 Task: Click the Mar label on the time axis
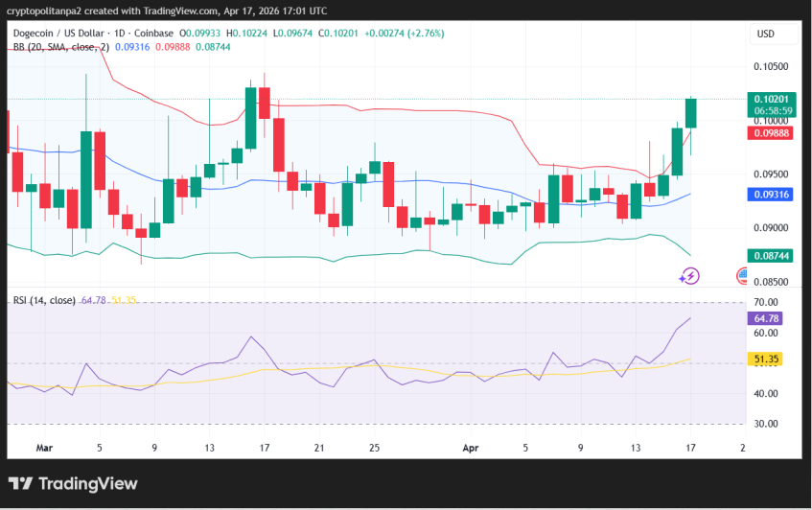click(44, 448)
